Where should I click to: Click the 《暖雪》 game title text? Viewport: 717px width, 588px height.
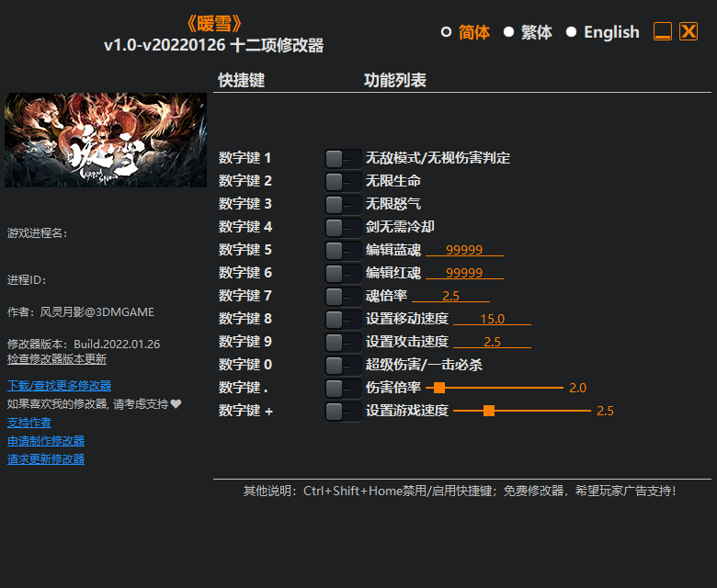point(214,24)
